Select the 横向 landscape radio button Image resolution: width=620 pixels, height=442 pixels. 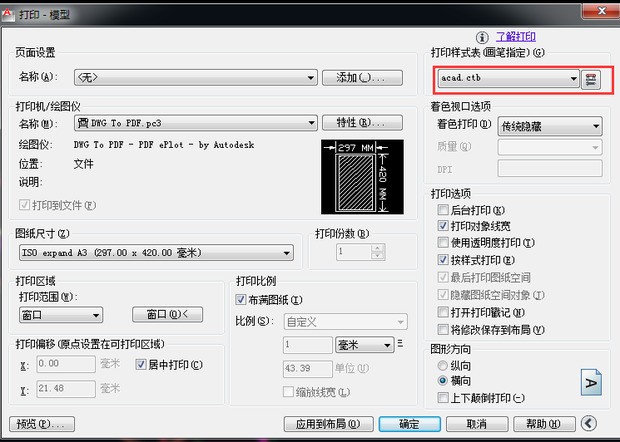[x=443, y=380]
